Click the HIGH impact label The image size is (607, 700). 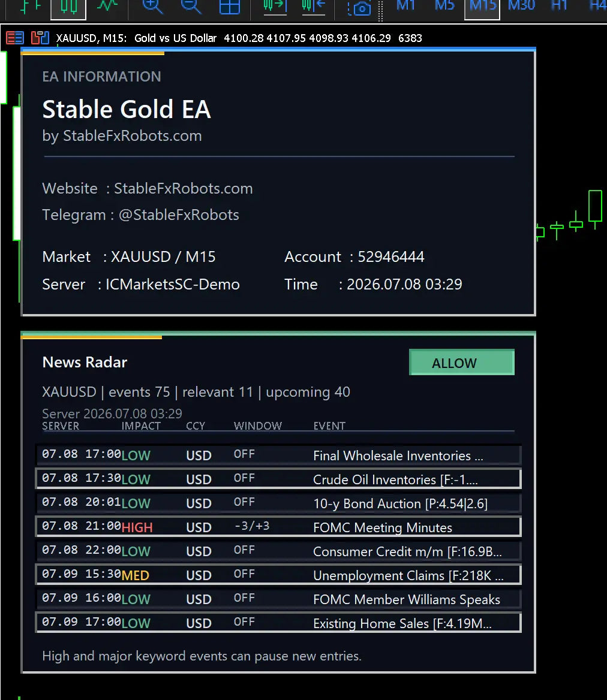tap(137, 527)
